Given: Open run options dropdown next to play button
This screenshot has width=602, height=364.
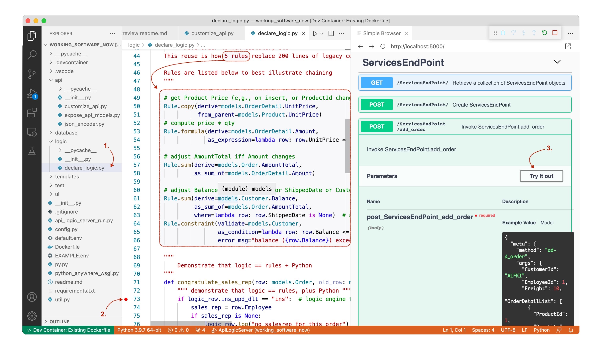Looking at the screenshot, I should 322,34.
